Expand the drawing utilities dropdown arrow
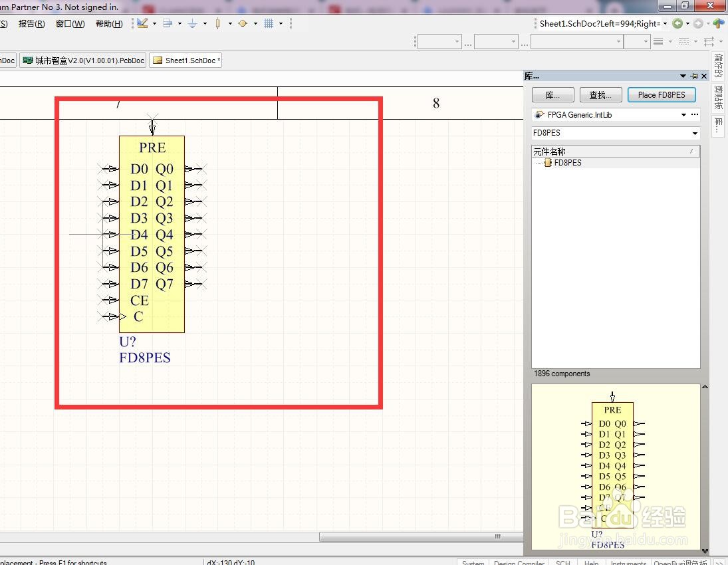 (x=155, y=23)
